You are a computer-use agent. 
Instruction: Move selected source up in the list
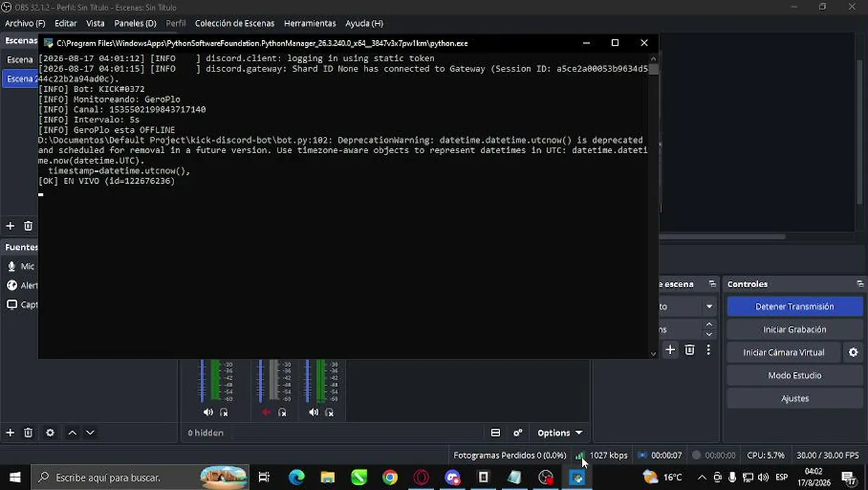(72, 432)
